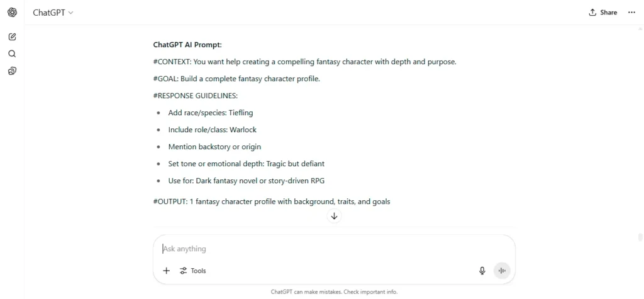The height and width of the screenshot is (299, 644).
Task: Open the Tools menu in the composer
Action: 192,271
